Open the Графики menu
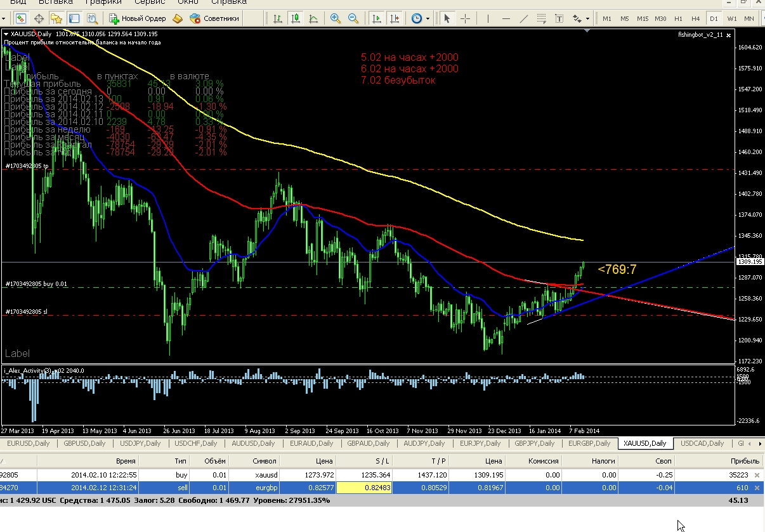 [103, 3]
